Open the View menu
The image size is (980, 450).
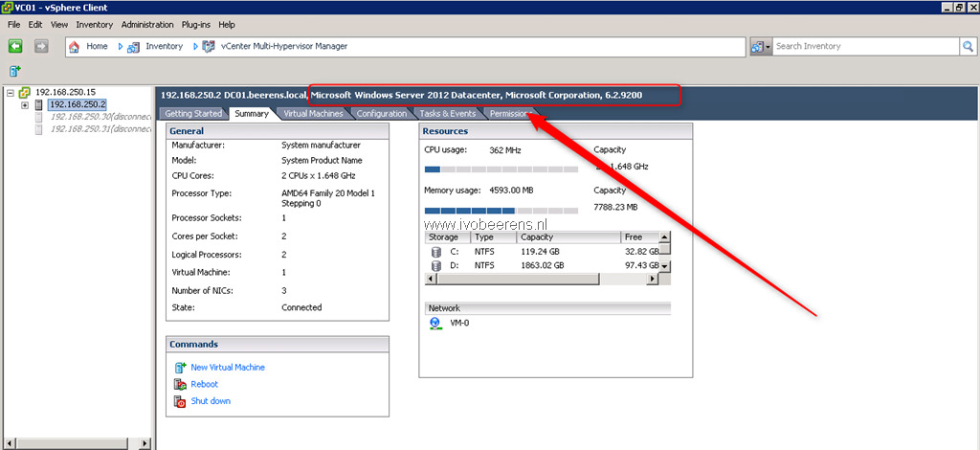pos(59,25)
